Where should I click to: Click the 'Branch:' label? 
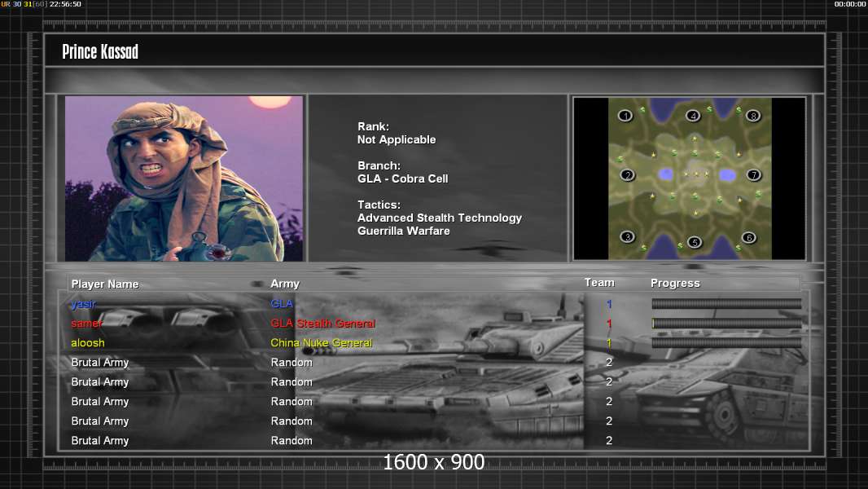point(379,165)
